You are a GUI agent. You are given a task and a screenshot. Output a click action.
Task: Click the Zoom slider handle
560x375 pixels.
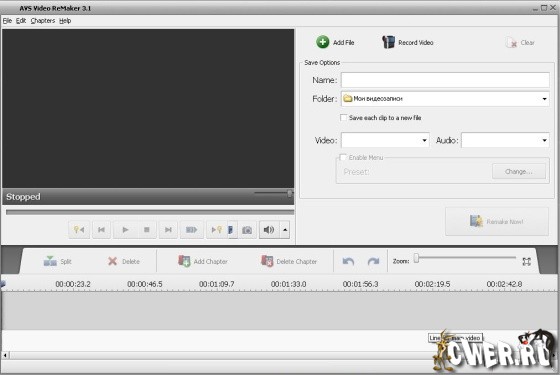[x=416, y=258]
